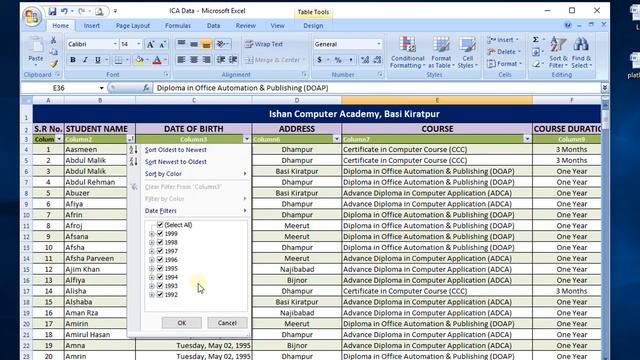This screenshot has width=640, height=360.
Task: Undo last action in Quick Access toolbar
Action: pos(64,11)
